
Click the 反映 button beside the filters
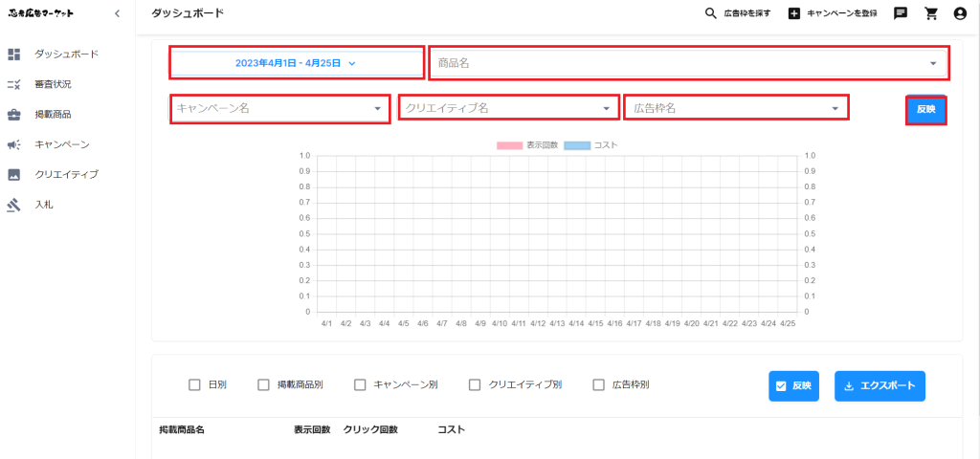pos(926,110)
